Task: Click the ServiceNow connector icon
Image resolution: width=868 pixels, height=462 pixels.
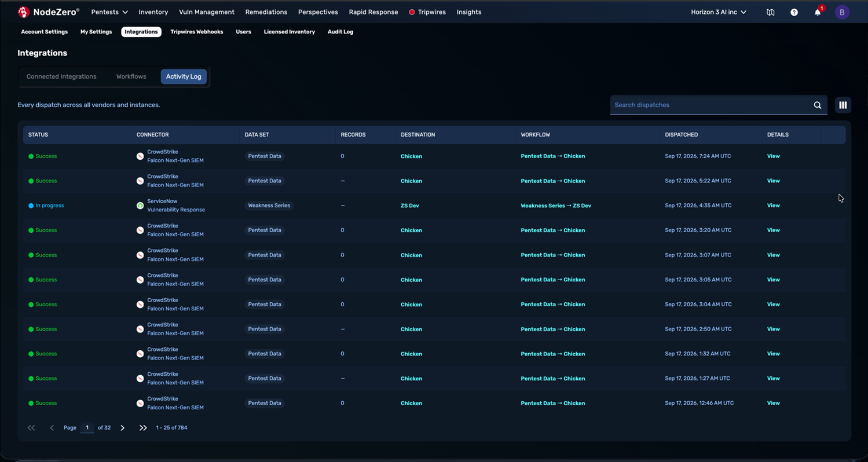Action: [140, 206]
